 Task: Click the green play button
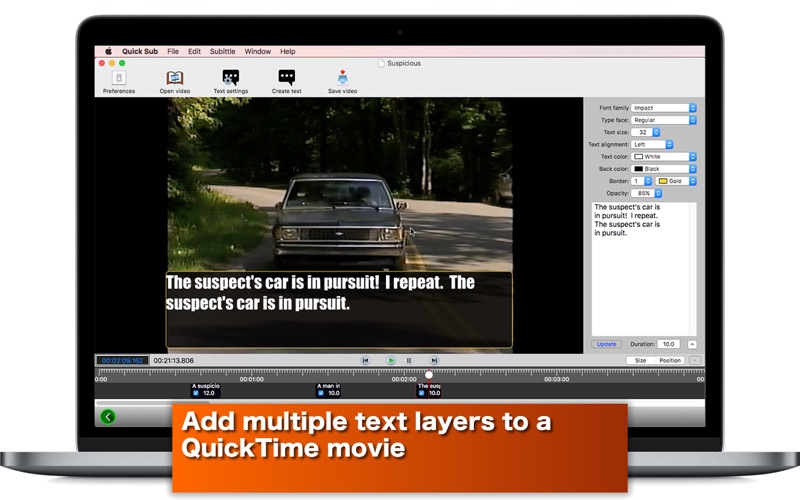(391, 360)
